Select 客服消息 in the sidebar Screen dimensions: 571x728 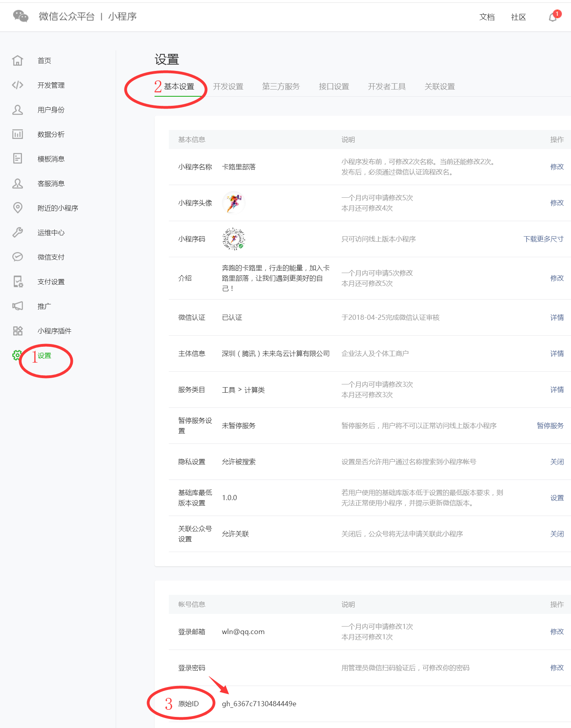coord(51,183)
